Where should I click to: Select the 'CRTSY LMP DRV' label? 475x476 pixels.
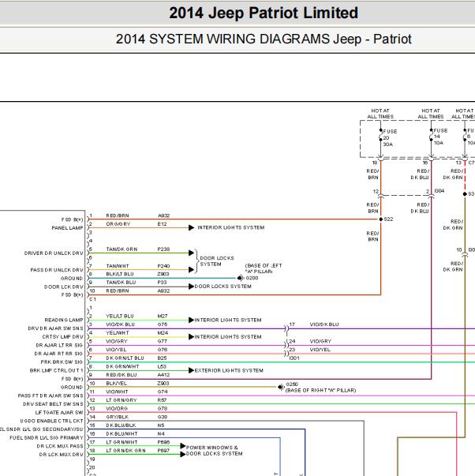[63, 337]
